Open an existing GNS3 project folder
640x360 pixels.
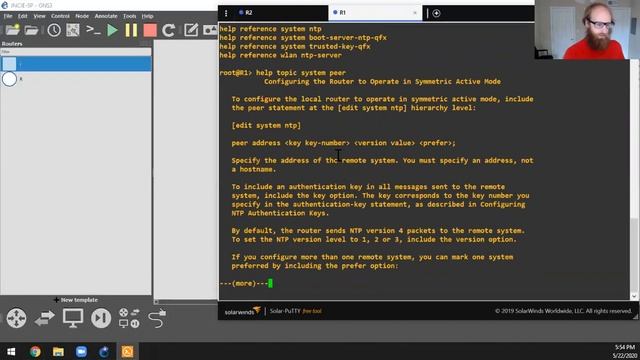[31, 30]
